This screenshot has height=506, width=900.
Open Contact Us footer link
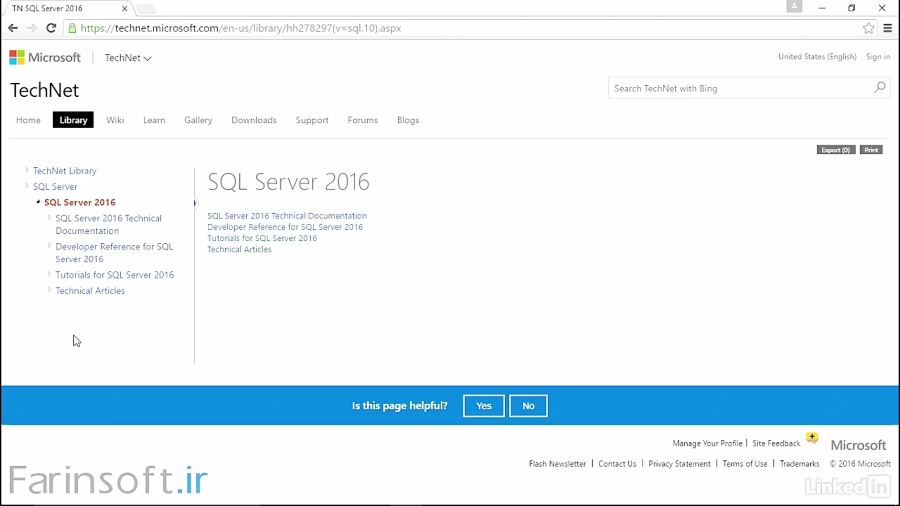[617, 464]
